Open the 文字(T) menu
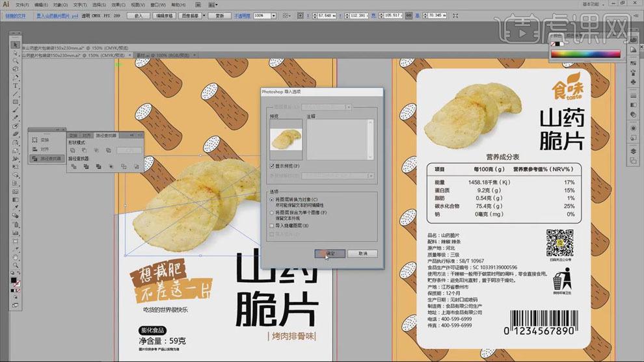644x362 pixels. pyautogui.click(x=80, y=5)
